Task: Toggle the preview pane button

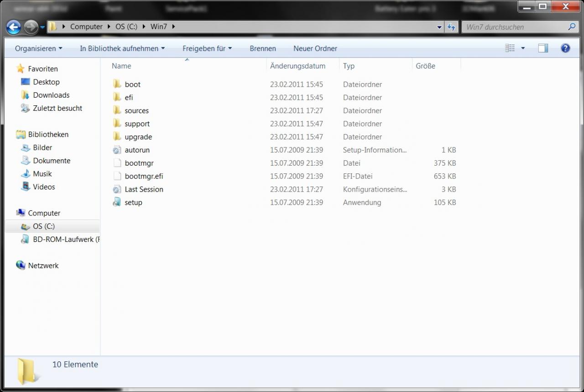Action: pos(543,48)
